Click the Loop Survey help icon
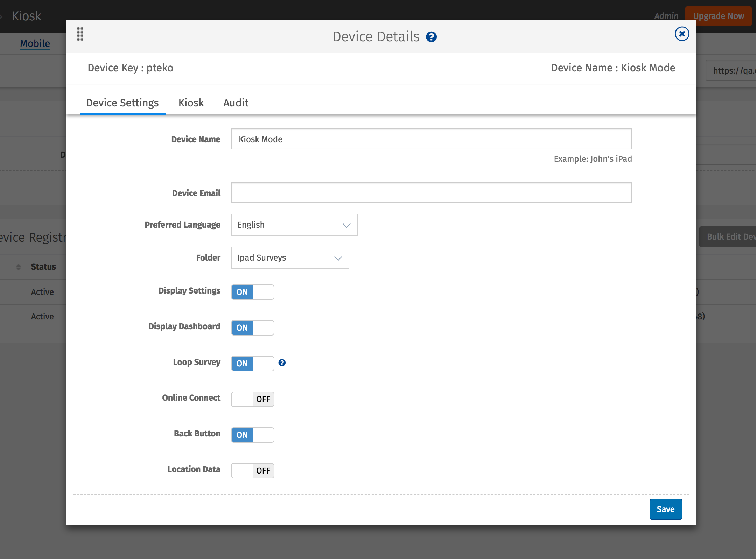This screenshot has height=559, width=756. (x=282, y=363)
